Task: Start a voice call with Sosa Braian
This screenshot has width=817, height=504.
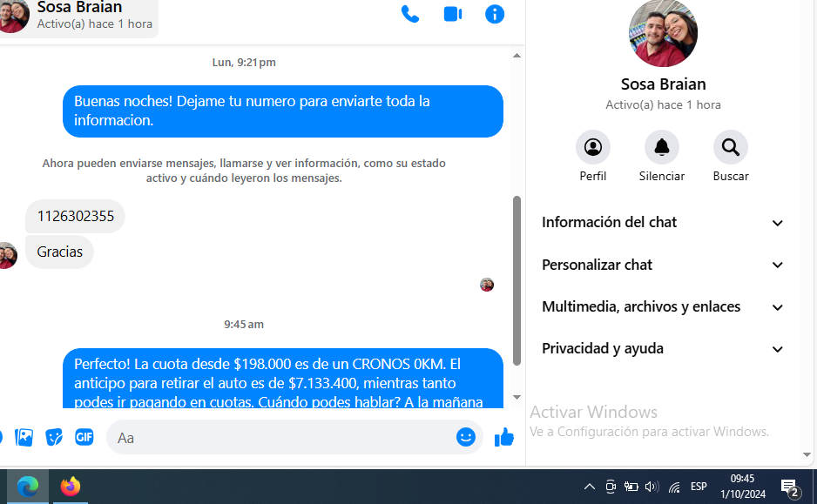Action: coord(410,14)
